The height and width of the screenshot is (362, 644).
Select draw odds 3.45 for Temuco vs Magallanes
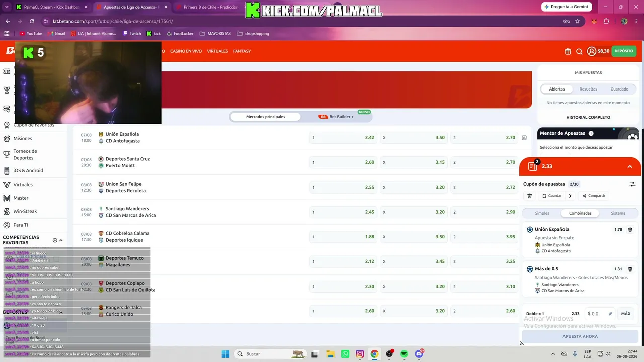pyautogui.click(x=414, y=261)
